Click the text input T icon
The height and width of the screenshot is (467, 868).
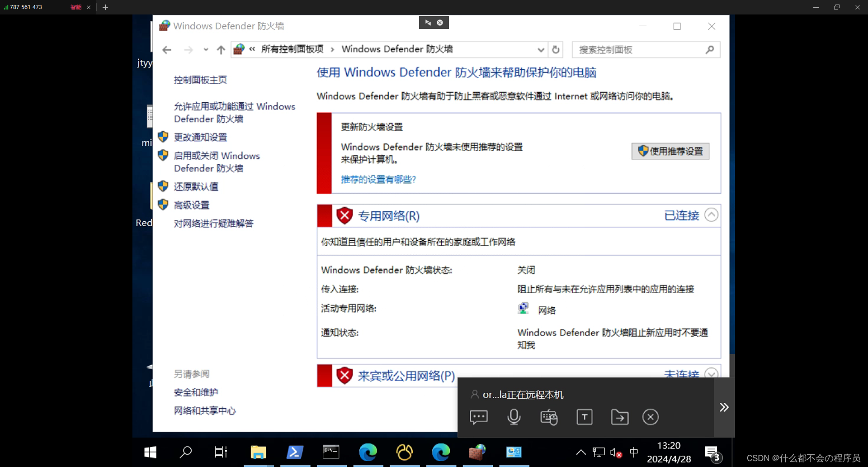tap(585, 417)
